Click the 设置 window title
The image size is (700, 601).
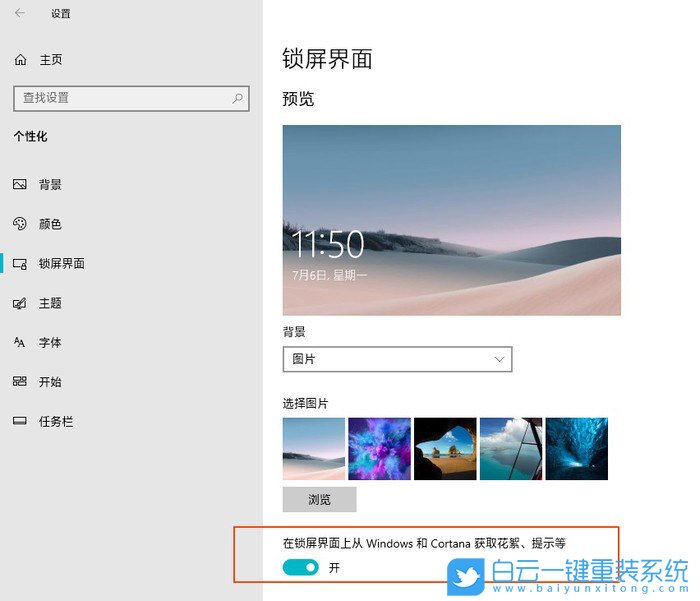click(61, 13)
